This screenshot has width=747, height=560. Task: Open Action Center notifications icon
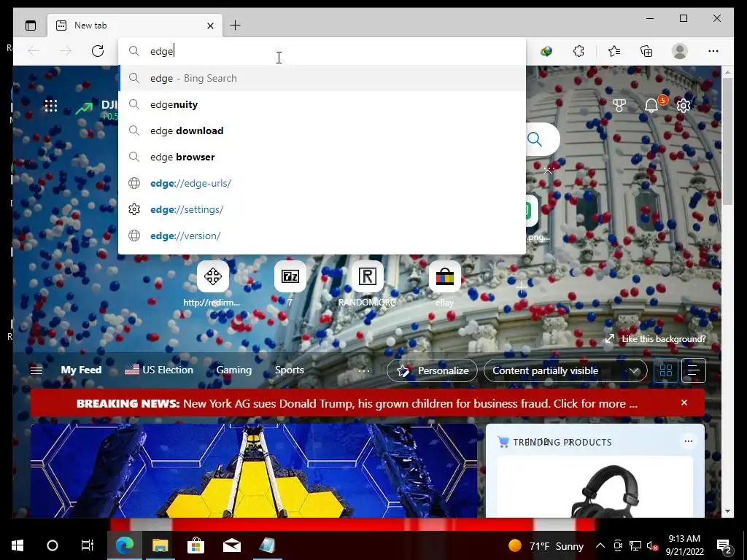[x=724, y=545]
